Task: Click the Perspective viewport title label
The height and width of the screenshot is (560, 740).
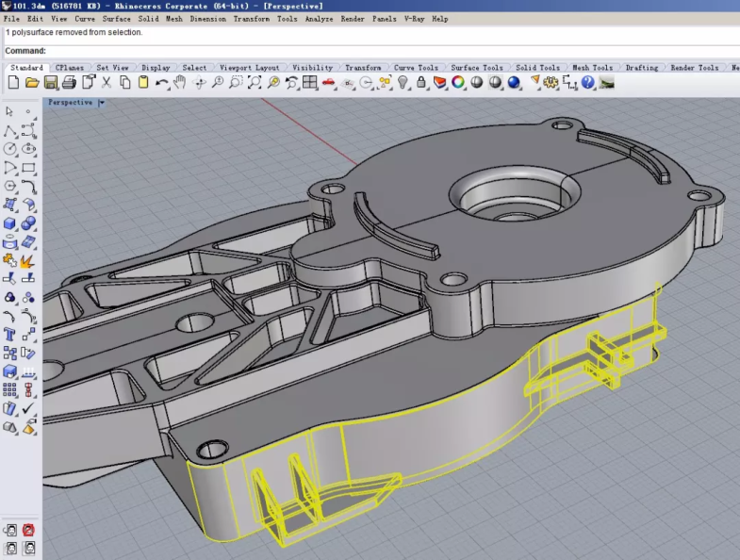Action: coord(70,103)
